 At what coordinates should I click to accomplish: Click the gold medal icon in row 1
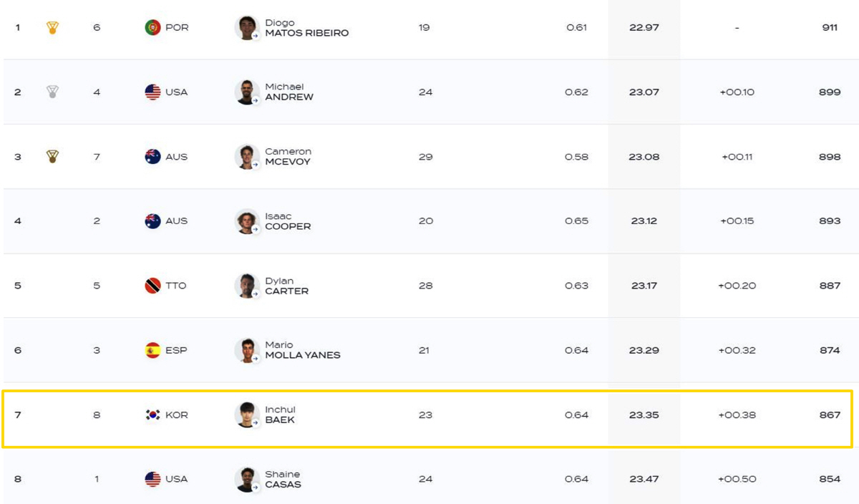pos(52,27)
